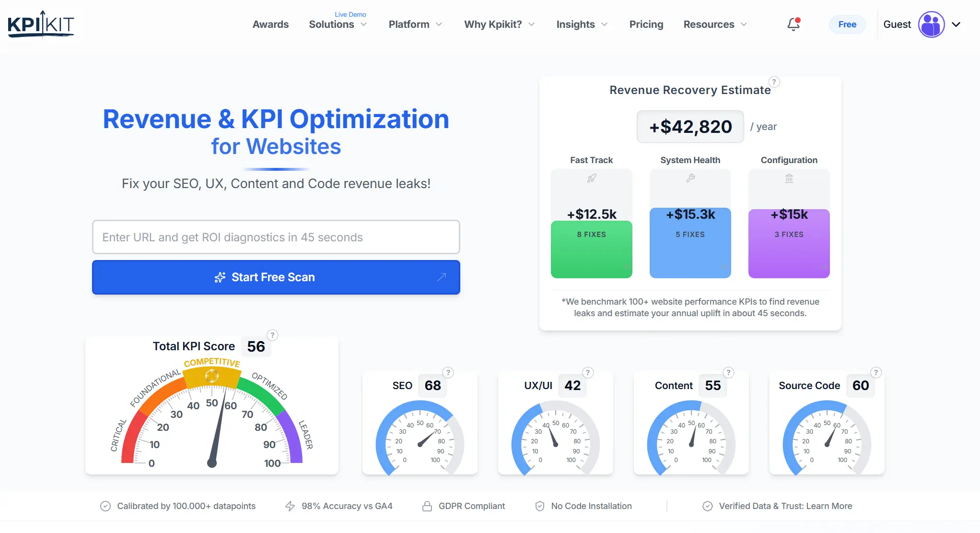Click the Live Demo label
Image resolution: width=980 pixels, height=533 pixels.
coord(350,14)
